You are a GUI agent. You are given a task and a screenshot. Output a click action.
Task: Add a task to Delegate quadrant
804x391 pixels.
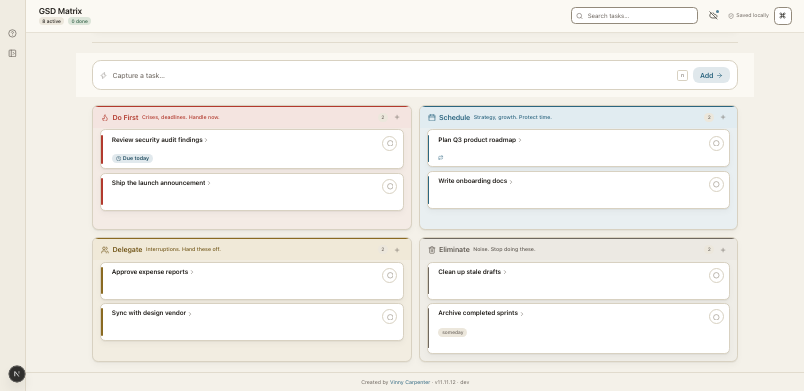click(x=397, y=250)
